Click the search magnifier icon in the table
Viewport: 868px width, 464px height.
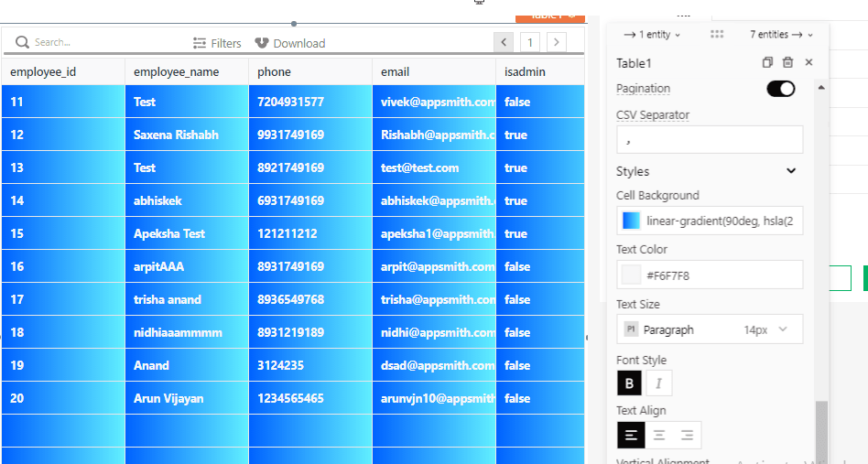point(22,42)
